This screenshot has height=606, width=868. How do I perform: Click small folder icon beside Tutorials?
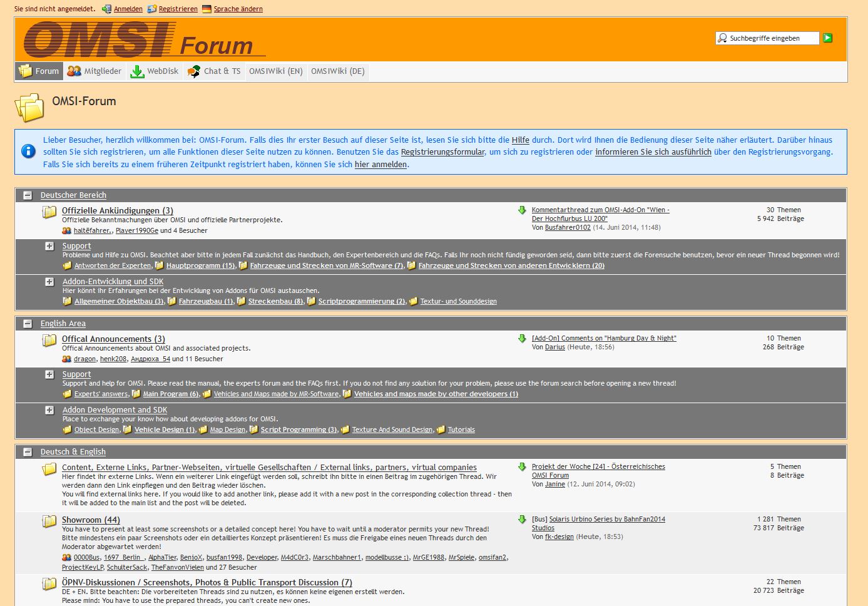(x=441, y=429)
